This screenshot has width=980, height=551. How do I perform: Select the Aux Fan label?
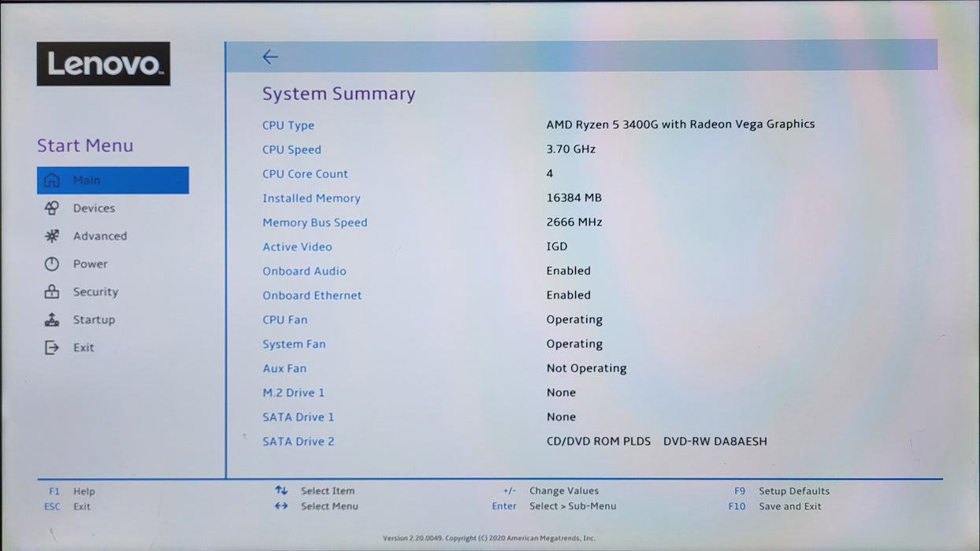(x=284, y=368)
